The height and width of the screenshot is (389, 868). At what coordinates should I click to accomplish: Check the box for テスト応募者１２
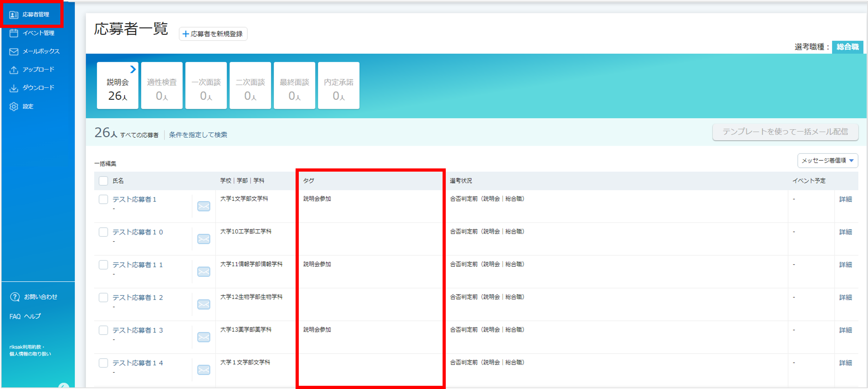coord(104,297)
